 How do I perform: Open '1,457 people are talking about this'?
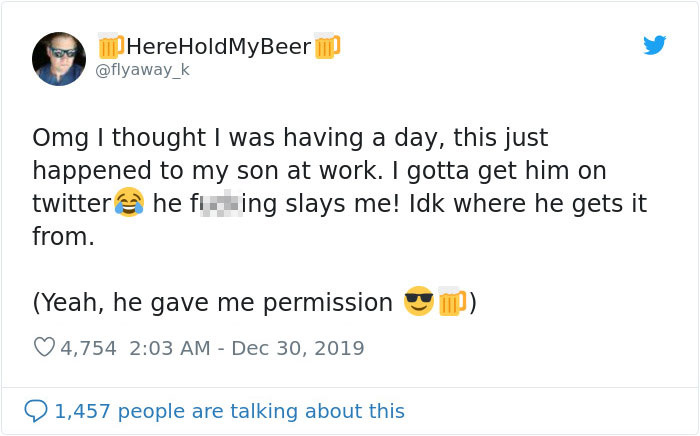coord(229,411)
